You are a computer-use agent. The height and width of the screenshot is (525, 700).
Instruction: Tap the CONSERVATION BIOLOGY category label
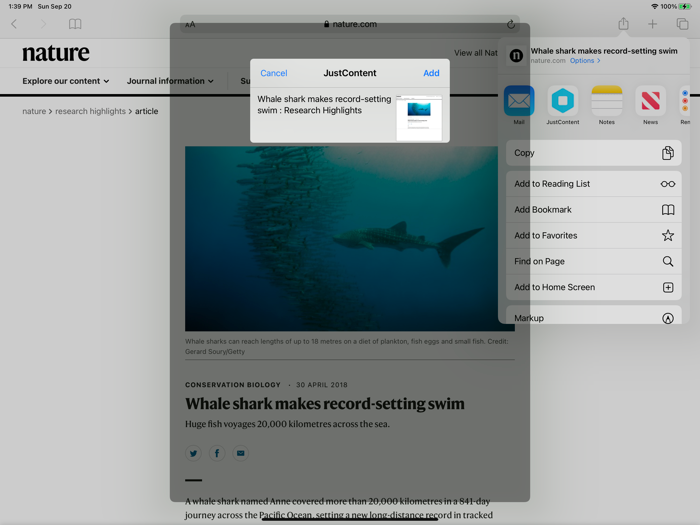(233, 385)
